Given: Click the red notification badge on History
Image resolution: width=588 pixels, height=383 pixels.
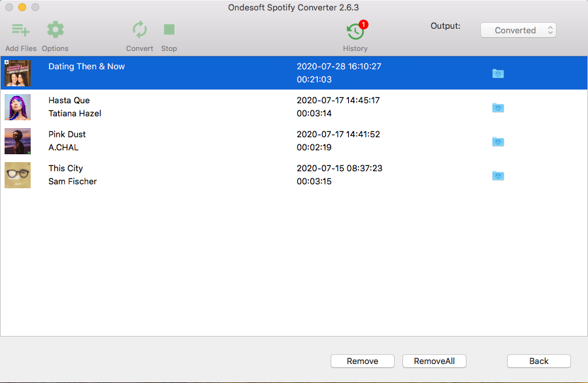Looking at the screenshot, I should pos(363,24).
